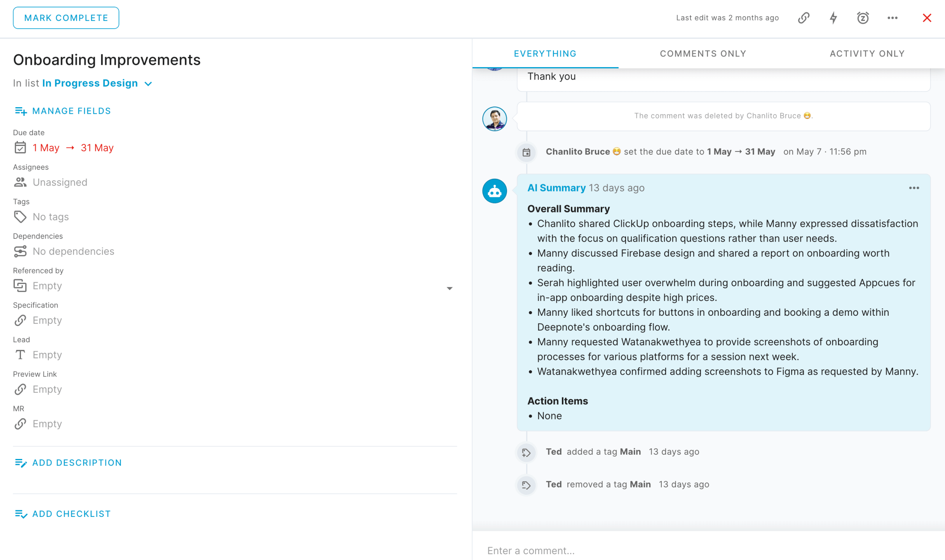Click the snooze alarm clock icon
Image resolution: width=945 pixels, height=560 pixels.
pyautogui.click(x=863, y=18)
